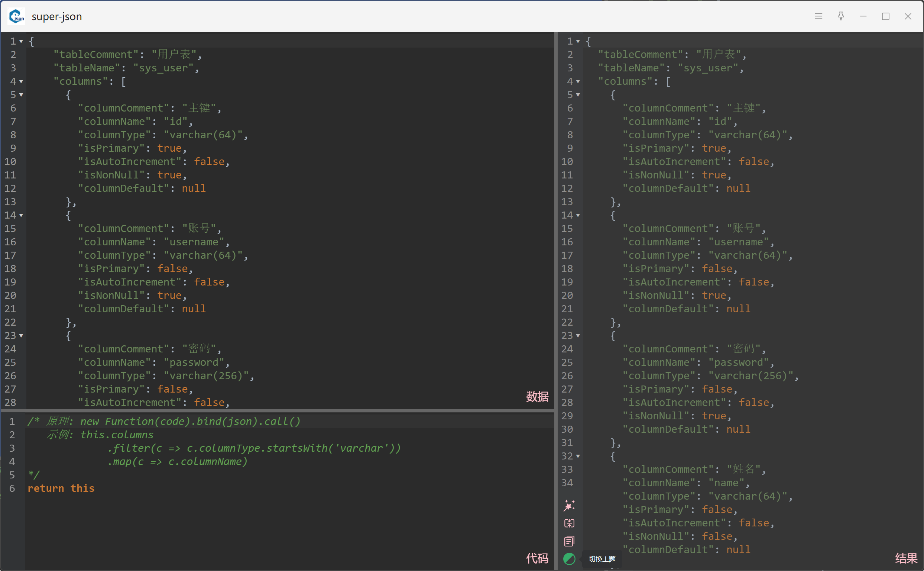This screenshot has width=924, height=571.
Task: Click the 数据 label in data pane
Action: (537, 397)
